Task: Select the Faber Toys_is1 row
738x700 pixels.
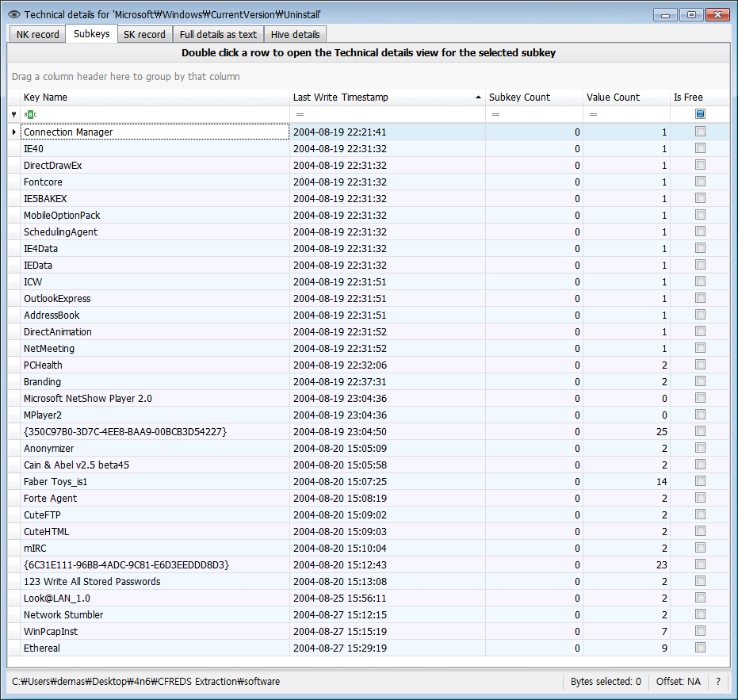Action: tap(369, 481)
